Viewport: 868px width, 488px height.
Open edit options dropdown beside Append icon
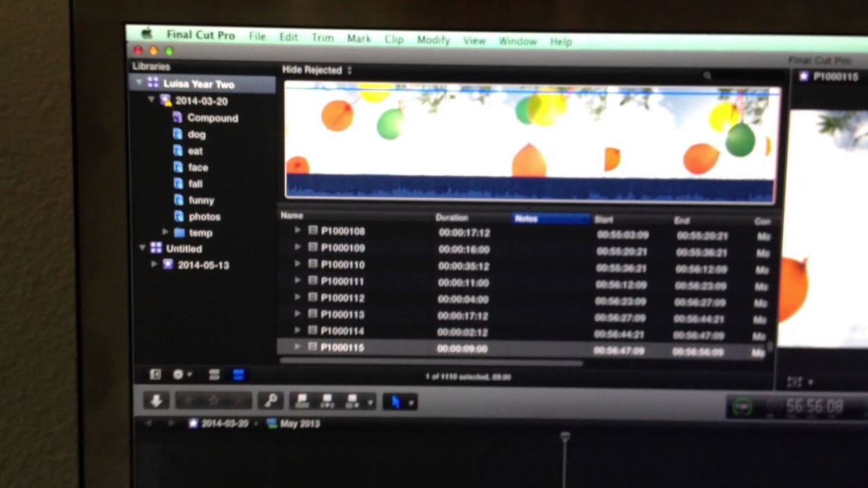[x=370, y=402]
